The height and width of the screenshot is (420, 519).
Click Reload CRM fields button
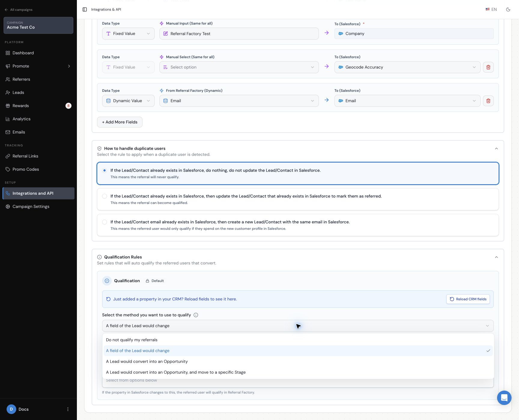click(x=468, y=299)
